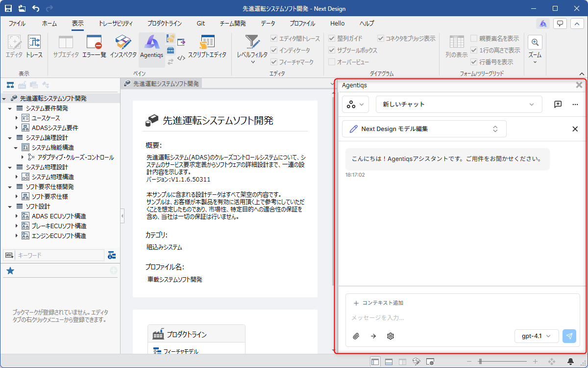
Task: Click the window-arrow icon in the ペイン group
Action: coord(181,42)
